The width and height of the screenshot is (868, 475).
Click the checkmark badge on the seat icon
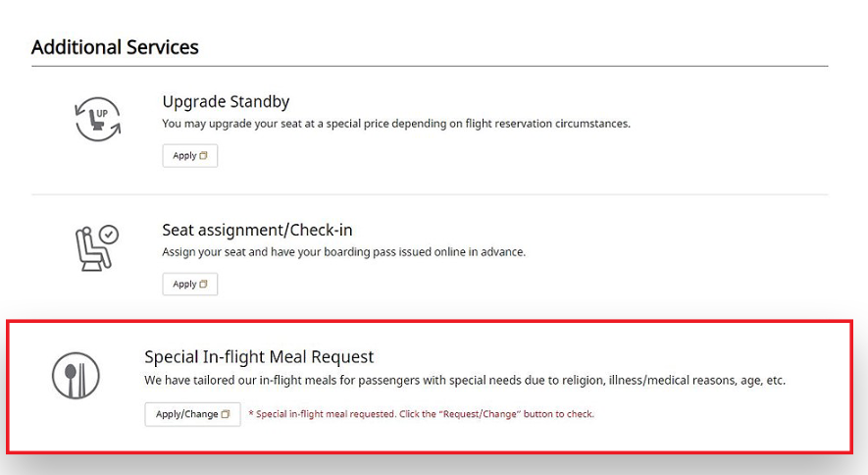[109, 235]
